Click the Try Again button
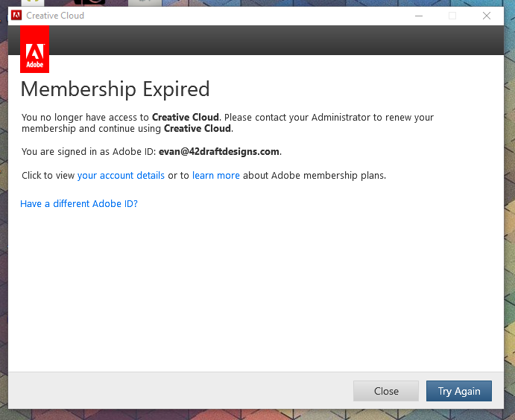The width and height of the screenshot is (515, 420). [459, 391]
